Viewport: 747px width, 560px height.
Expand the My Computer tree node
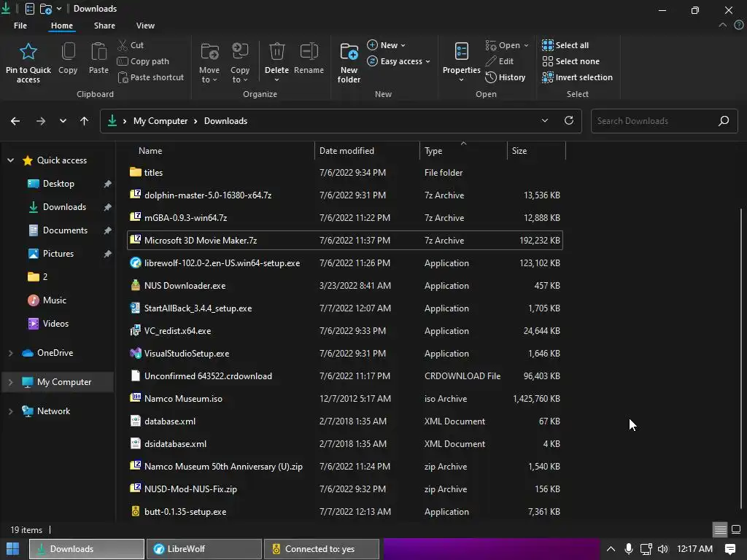tap(10, 382)
